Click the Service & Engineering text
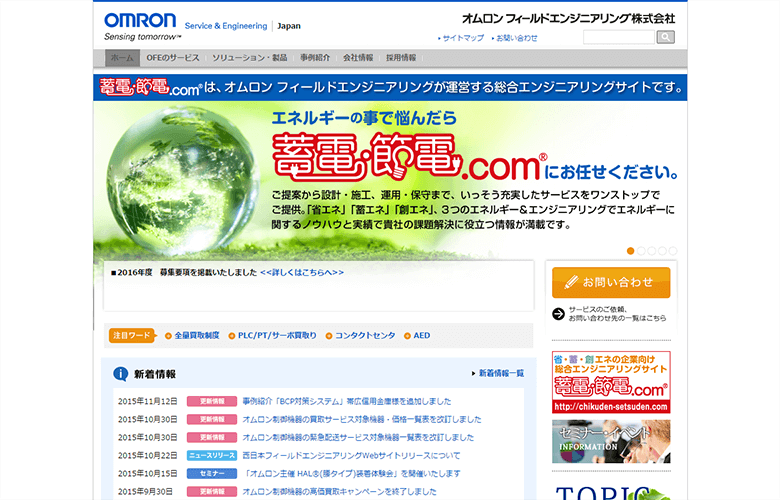 pyautogui.click(x=226, y=26)
